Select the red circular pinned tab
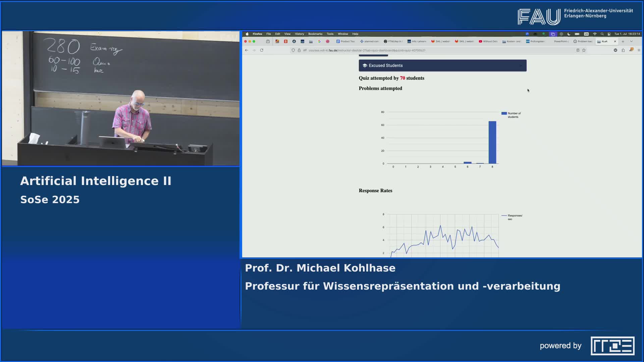Image resolution: width=644 pixels, height=362 pixels. (328, 42)
